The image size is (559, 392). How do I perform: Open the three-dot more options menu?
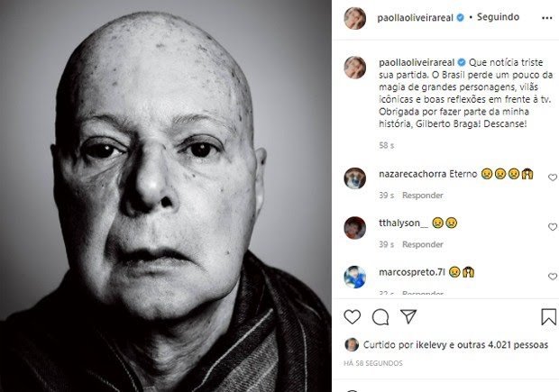click(x=547, y=18)
